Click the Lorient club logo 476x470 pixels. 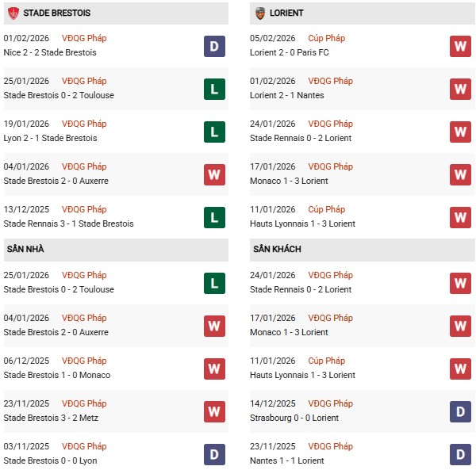260,13
